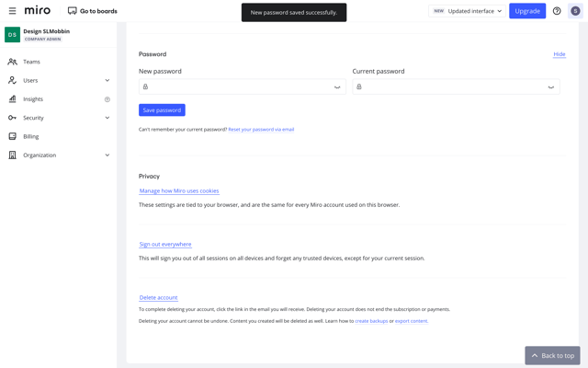Click the Security key icon
588x368 pixels.
[x=12, y=118]
